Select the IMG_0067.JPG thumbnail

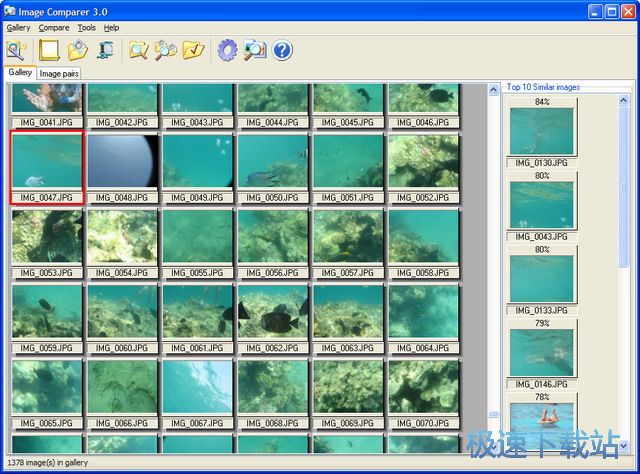[x=198, y=387]
